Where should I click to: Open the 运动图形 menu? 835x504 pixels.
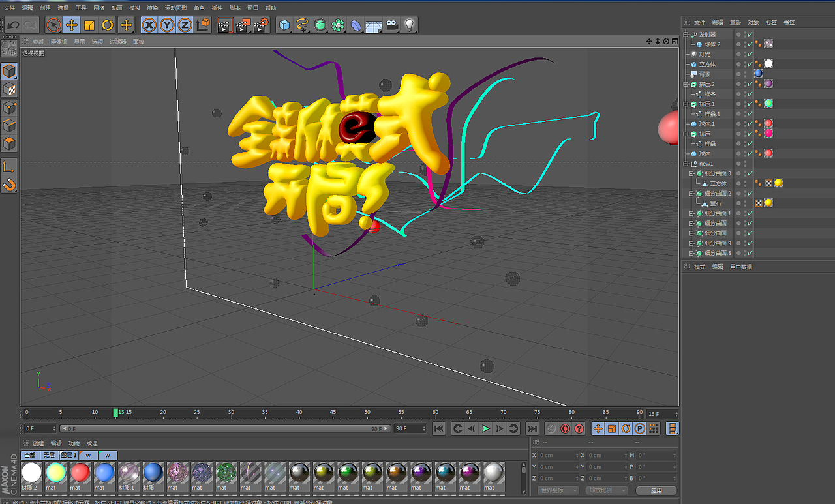175,8
